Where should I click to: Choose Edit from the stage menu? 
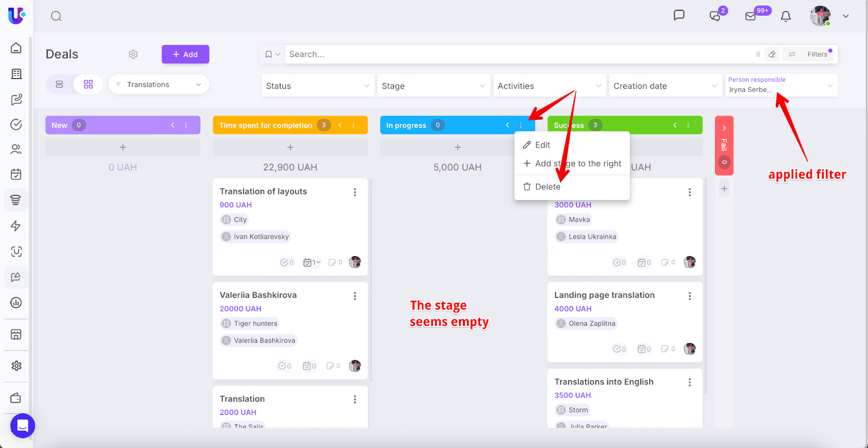[x=572, y=145]
